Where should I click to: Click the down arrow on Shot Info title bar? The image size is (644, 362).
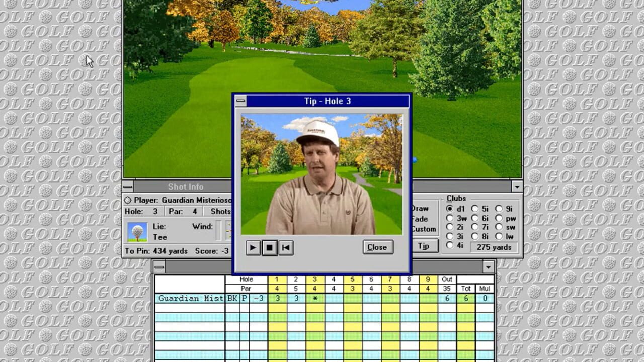(517, 187)
